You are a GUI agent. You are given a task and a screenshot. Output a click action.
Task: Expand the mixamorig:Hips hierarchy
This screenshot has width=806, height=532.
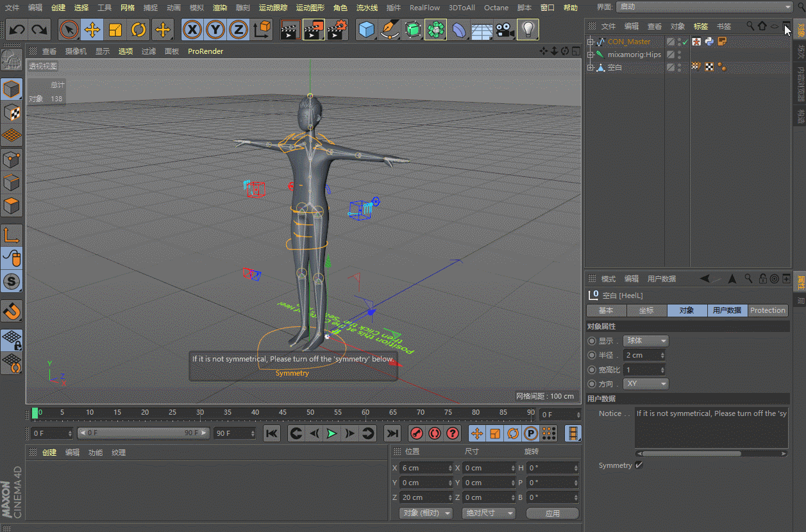click(591, 54)
